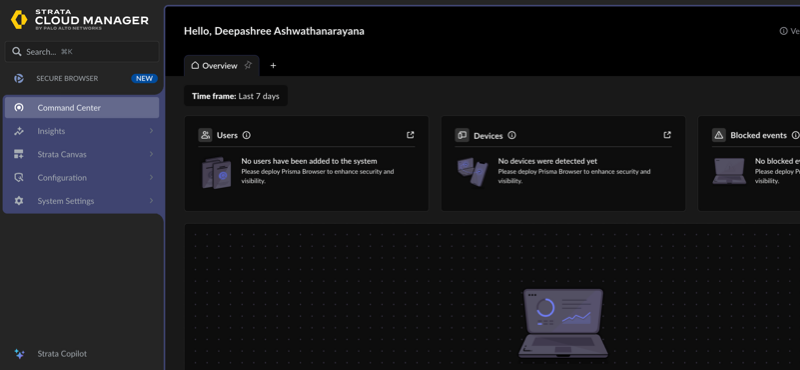Open Strata Copilot
800x370 pixels.
62,354
